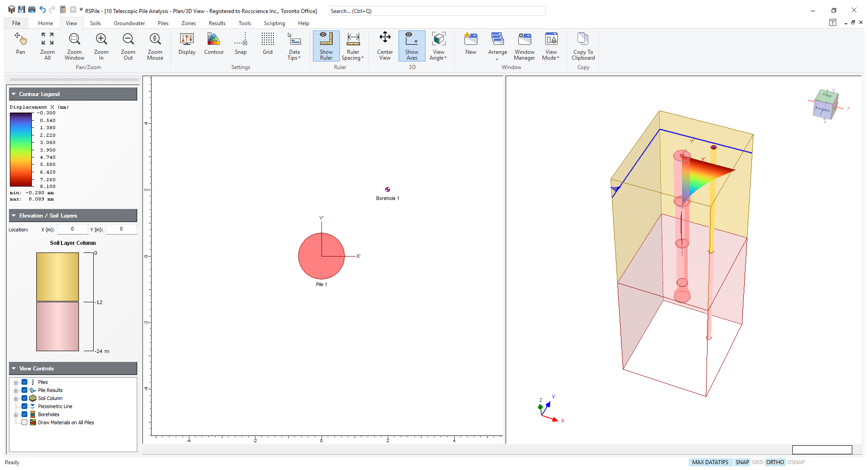Switch to the Soils tab
The image size is (868, 470).
click(x=95, y=23)
